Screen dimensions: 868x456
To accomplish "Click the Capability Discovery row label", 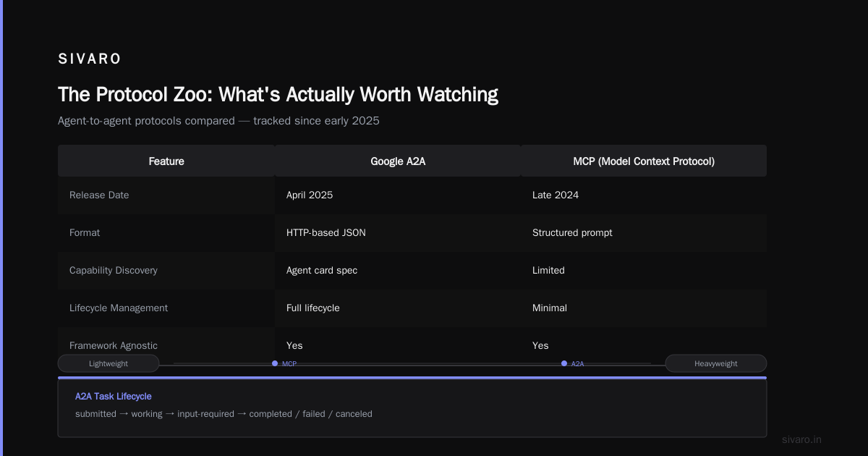I will coord(114,271).
